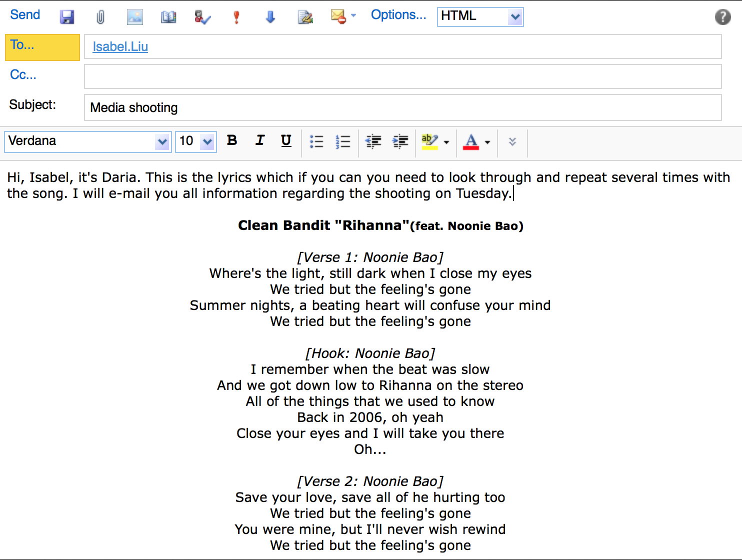Click the line "Close your eyes and I will take"

pos(370,433)
